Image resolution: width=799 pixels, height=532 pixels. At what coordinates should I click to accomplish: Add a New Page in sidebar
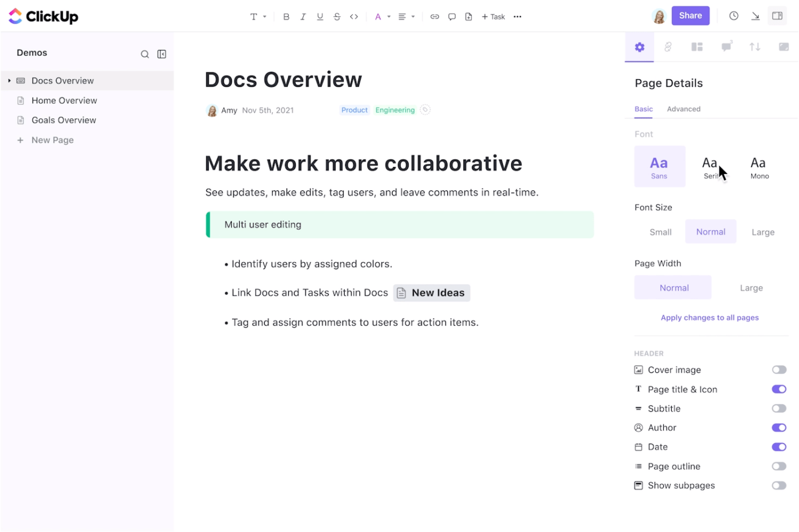[53, 140]
